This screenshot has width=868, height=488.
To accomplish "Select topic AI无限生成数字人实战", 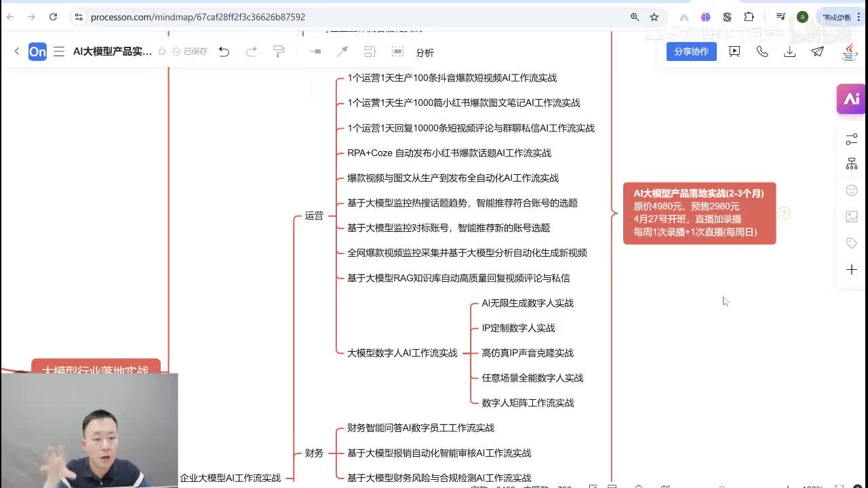I will [528, 303].
